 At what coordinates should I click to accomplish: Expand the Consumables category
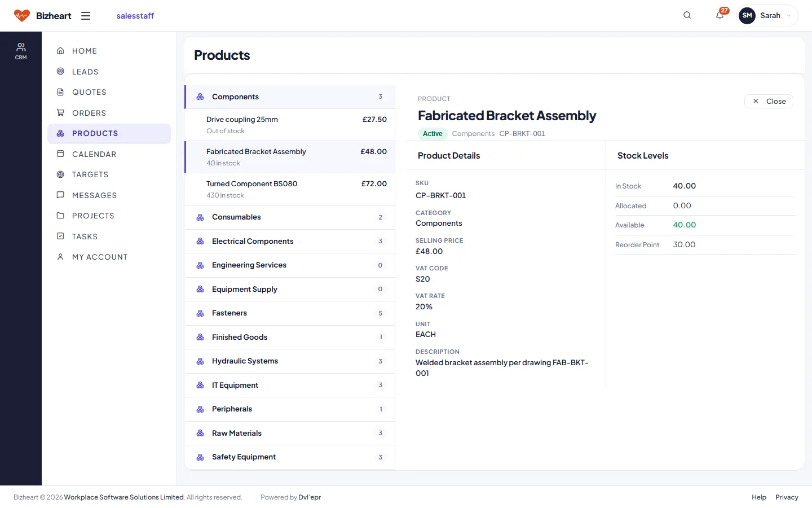(290, 217)
